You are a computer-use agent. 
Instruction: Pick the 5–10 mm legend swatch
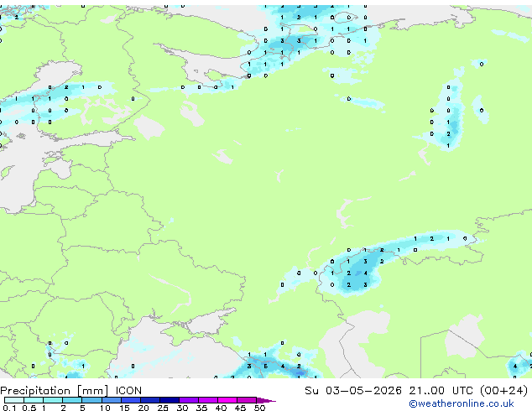[x=91, y=400]
